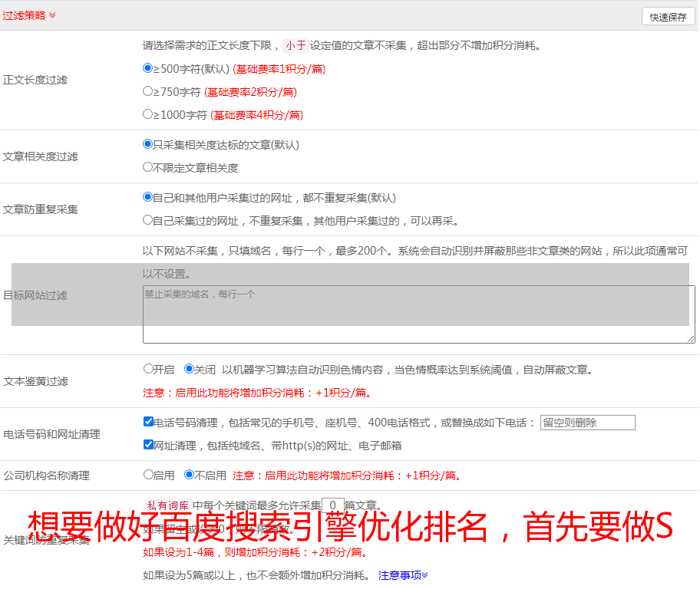The width and height of the screenshot is (700, 589).
Task: Expand the 注意事项 link
Action: (403, 575)
